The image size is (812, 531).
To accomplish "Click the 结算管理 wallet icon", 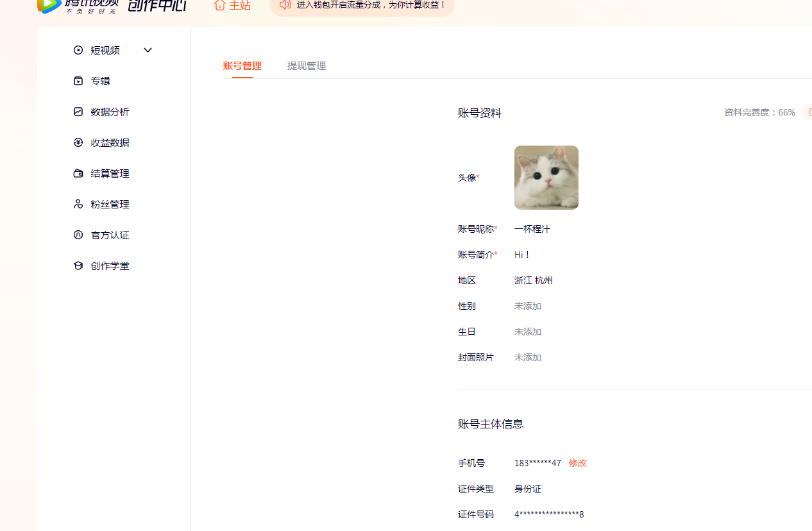I will click(78, 173).
